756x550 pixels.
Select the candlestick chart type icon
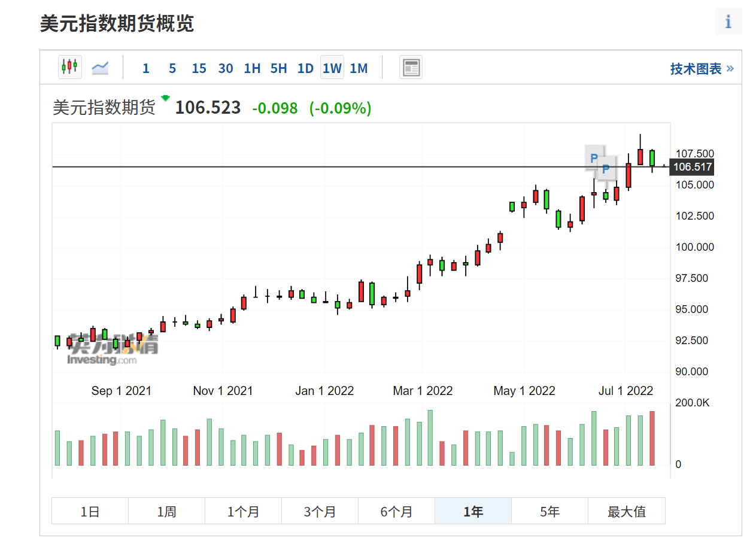point(70,67)
